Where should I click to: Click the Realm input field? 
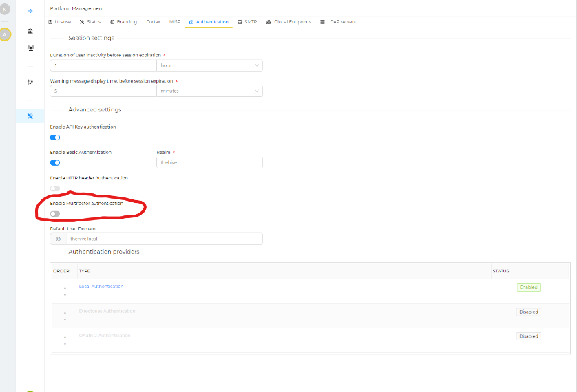209,163
